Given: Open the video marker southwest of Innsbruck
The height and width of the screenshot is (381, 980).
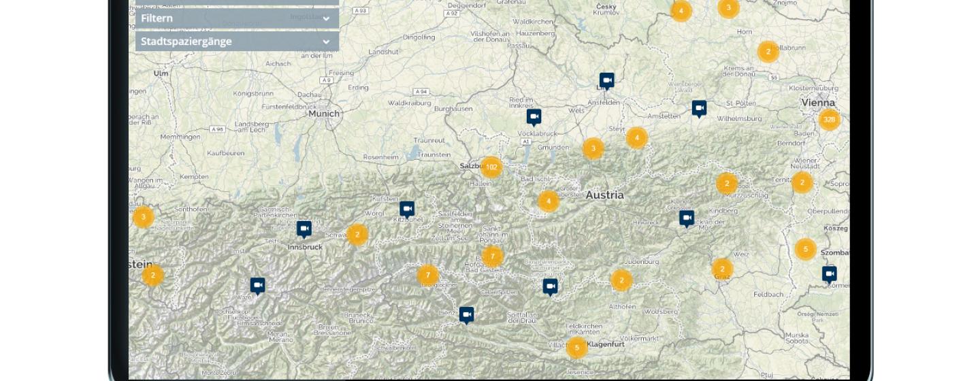Looking at the screenshot, I should coord(257,286).
